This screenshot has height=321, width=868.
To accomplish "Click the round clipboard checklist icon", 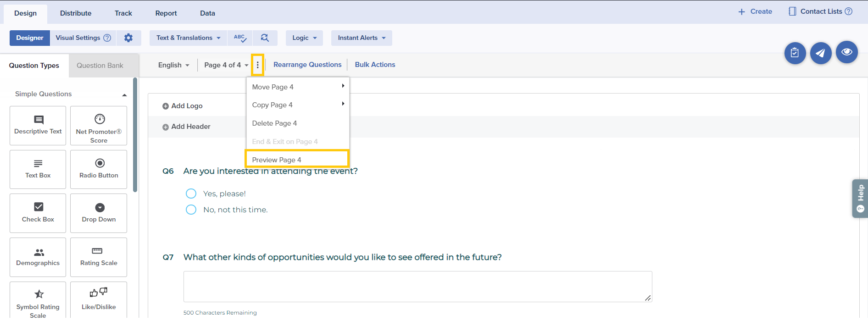I will (795, 53).
